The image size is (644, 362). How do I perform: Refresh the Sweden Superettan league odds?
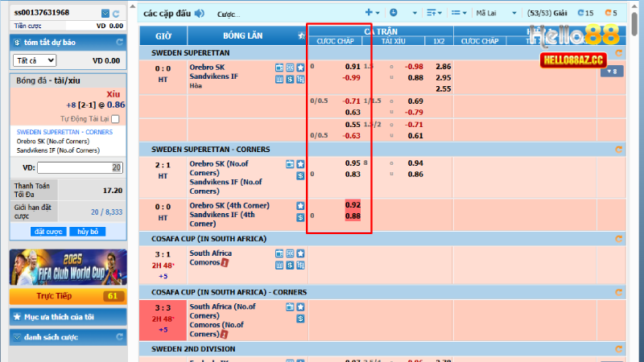point(619,53)
